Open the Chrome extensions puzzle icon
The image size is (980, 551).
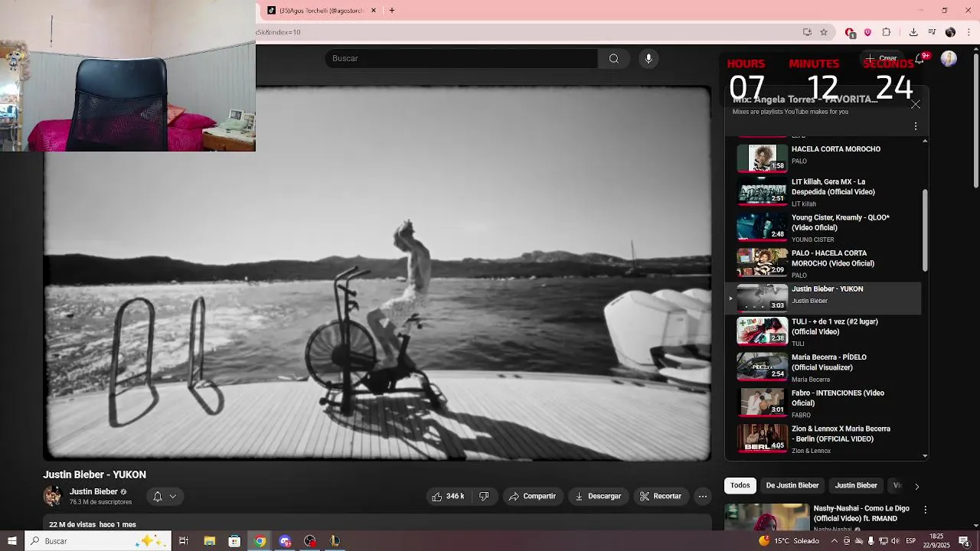pyautogui.click(x=887, y=32)
